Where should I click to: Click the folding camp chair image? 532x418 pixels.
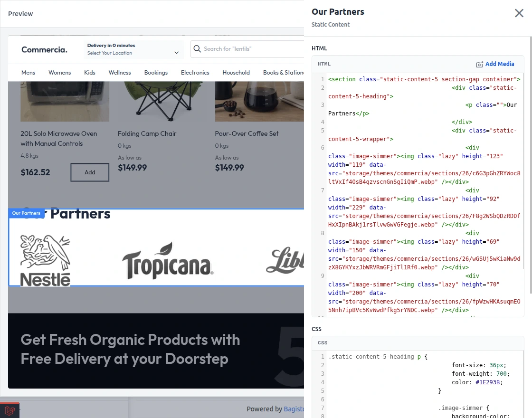pos(162,101)
